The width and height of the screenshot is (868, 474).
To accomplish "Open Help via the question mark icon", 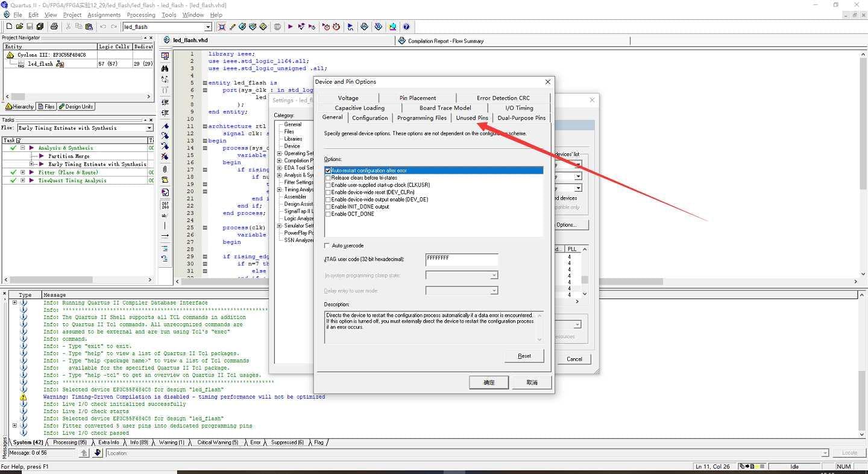I will click(x=406, y=27).
